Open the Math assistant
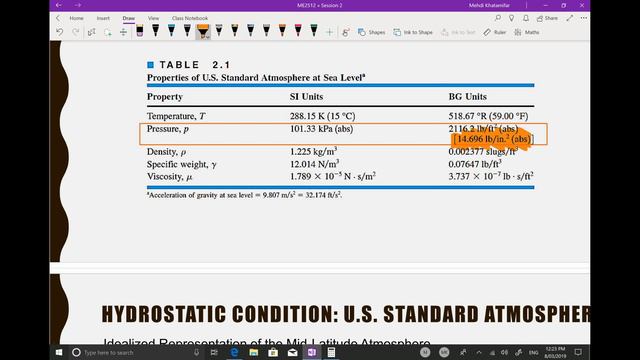 [x=527, y=32]
